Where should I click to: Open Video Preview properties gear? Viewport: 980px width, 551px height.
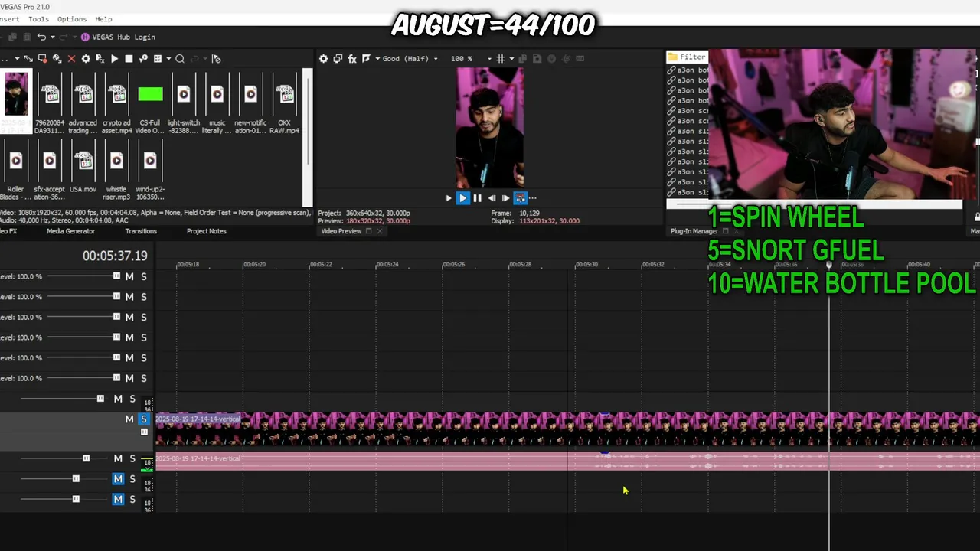pos(323,58)
